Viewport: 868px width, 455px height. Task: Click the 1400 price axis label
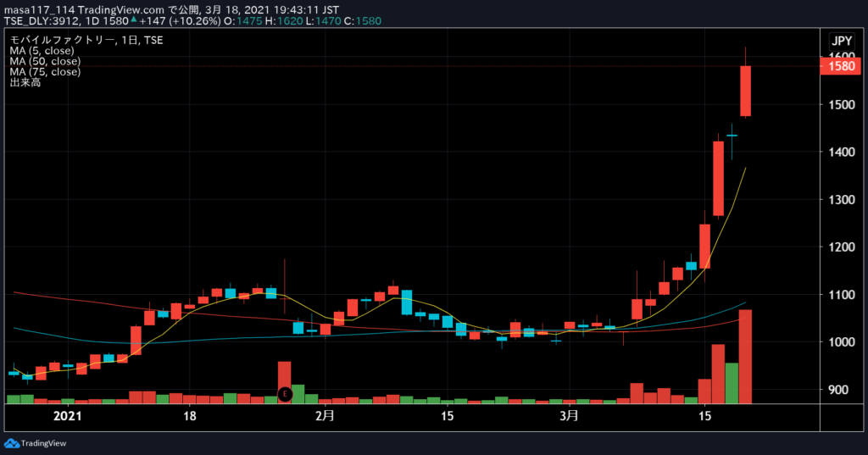842,152
